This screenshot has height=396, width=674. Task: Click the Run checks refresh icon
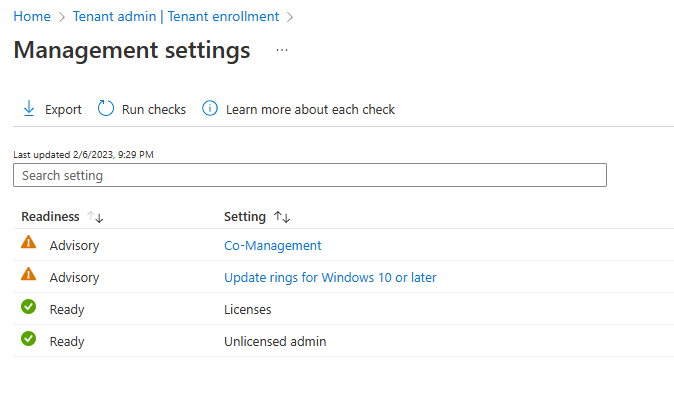(x=106, y=108)
